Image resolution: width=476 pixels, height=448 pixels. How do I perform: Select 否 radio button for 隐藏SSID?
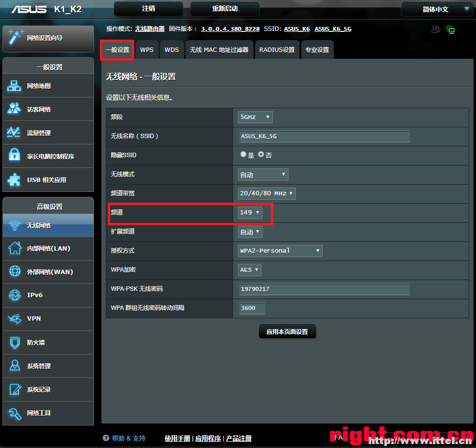click(x=261, y=154)
